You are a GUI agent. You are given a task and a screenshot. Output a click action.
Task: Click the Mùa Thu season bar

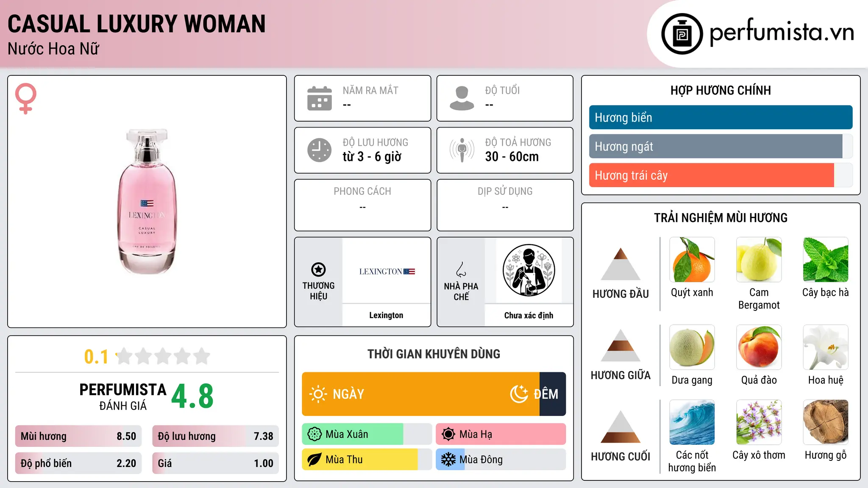pos(367,460)
